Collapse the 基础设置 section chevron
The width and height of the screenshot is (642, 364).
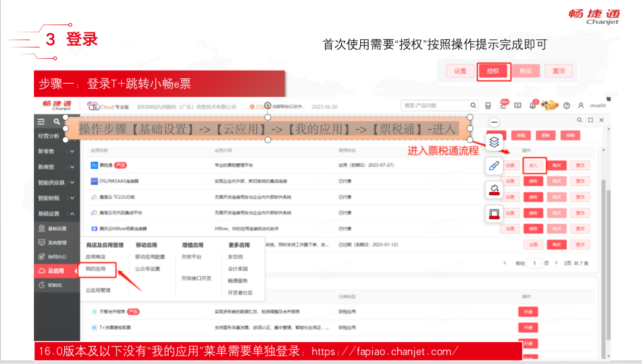click(x=72, y=214)
